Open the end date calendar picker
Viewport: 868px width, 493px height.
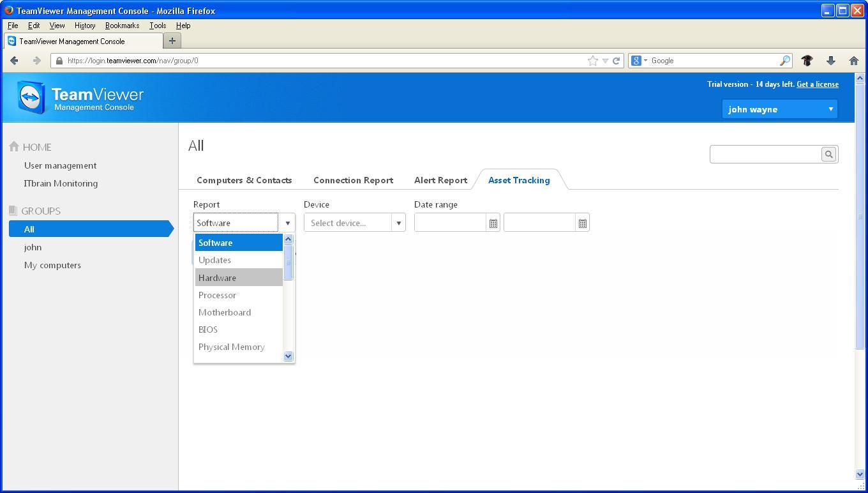[x=582, y=223]
